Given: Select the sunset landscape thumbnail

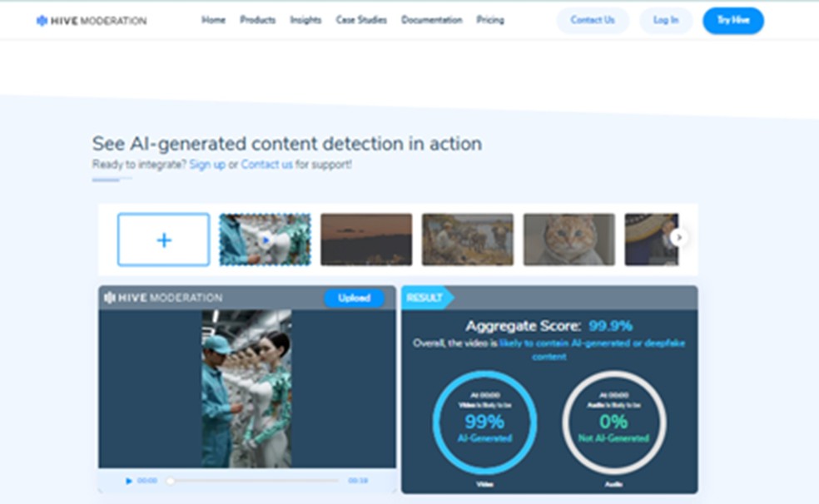Looking at the screenshot, I should (366, 240).
